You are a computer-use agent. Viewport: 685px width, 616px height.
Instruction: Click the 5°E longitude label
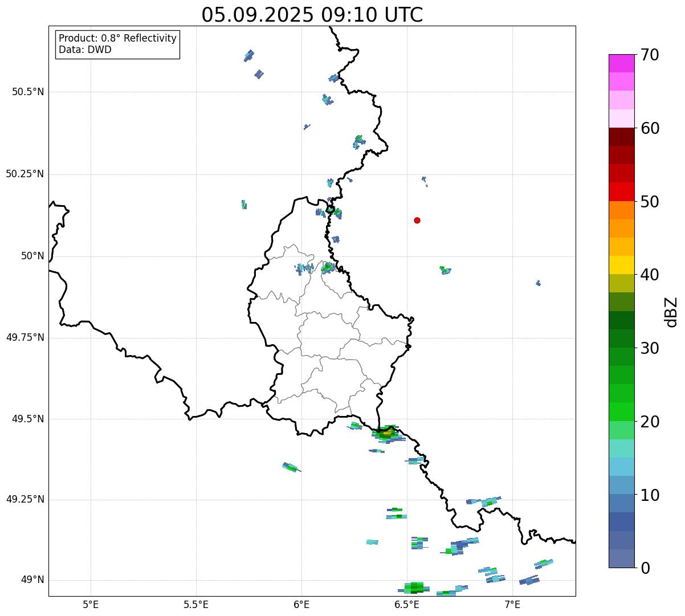[x=91, y=605]
